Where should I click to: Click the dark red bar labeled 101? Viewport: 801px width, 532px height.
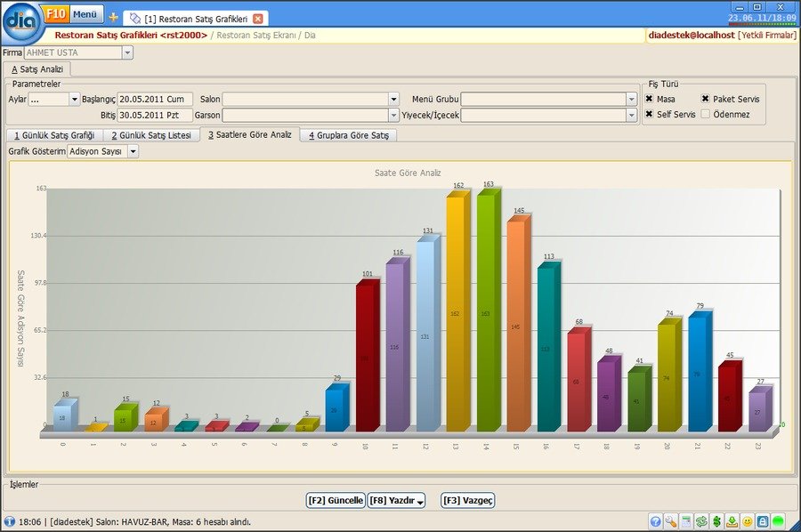click(x=368, y=355)
